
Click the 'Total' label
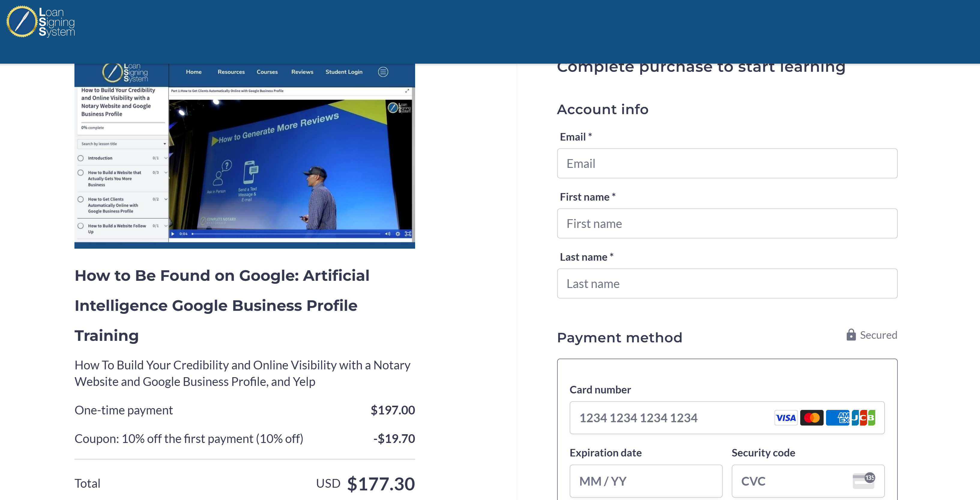[88, 483]
